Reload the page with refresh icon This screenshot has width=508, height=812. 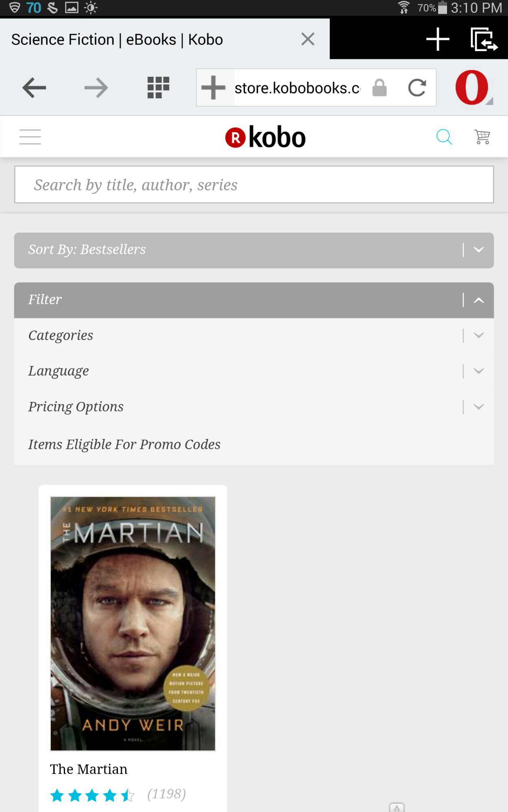(417, 88)
